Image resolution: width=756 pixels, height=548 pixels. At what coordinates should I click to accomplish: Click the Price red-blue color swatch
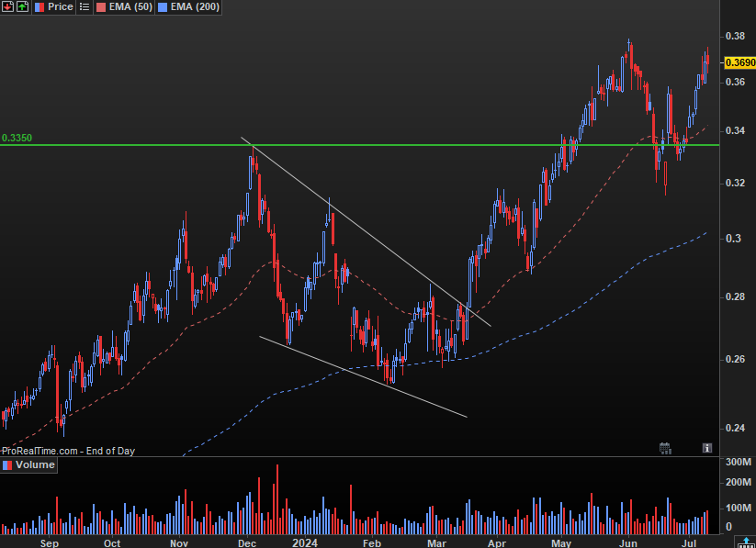[x=40, y=7]
